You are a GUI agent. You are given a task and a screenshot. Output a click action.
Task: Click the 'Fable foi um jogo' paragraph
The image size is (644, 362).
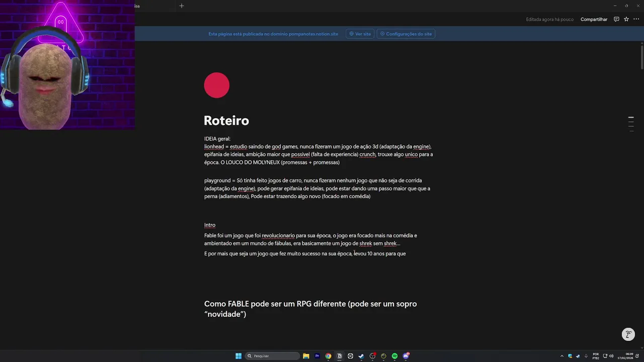311,239
